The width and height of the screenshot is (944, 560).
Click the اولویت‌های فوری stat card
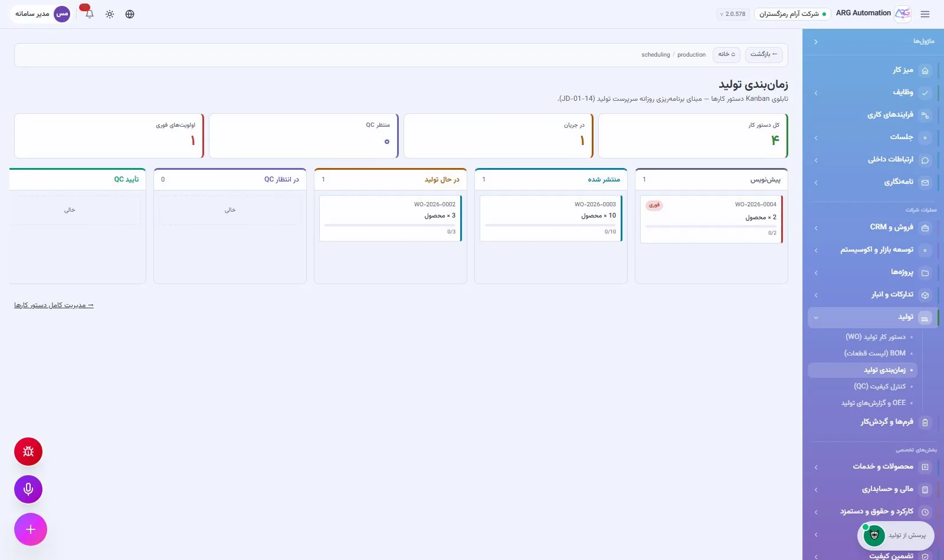tap(109, 136)
